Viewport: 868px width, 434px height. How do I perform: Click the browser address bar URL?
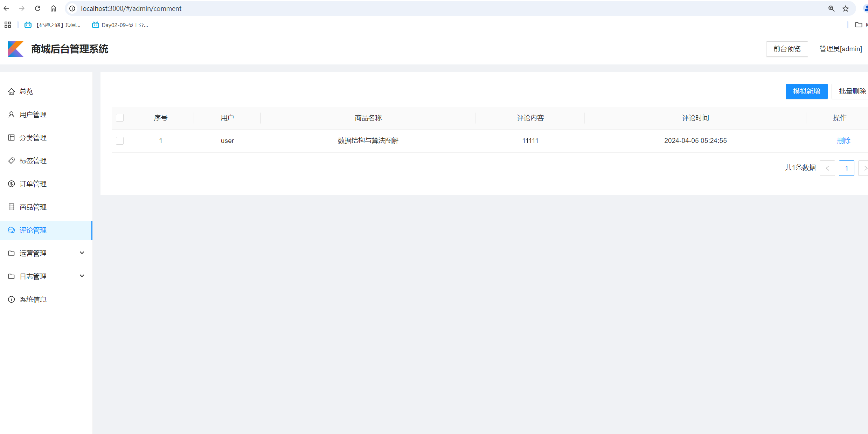click(x=131, y=8)
